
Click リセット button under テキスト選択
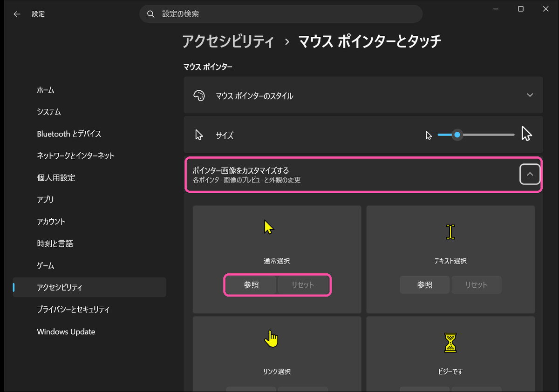click(x=476, y=285)
